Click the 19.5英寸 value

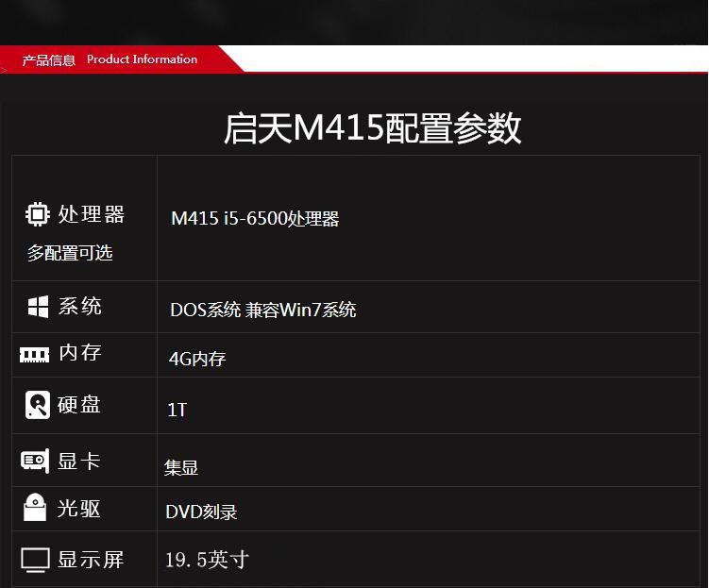point(207,560)
